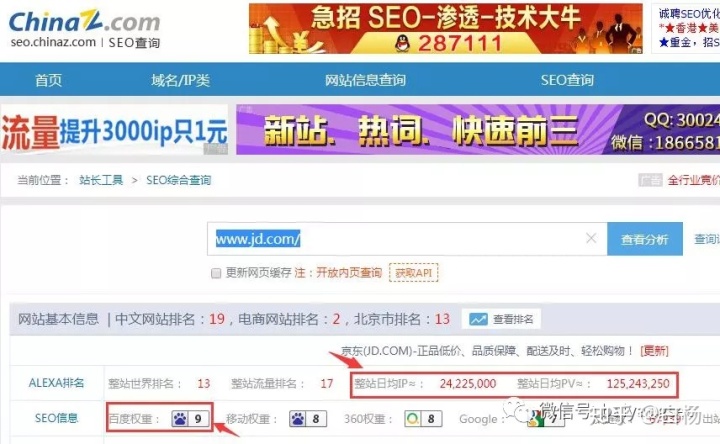The width and height of the screenshot is (720, 444).
Task: Click the 诚聘SEO优化 ad text at the top right
Action: [688, 14]
